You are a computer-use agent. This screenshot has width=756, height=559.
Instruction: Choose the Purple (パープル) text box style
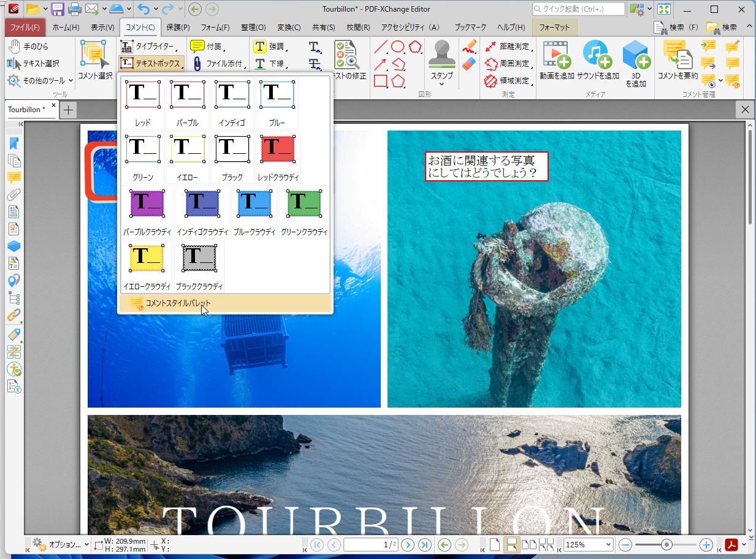pyautogui.click(x=188, y=102)
